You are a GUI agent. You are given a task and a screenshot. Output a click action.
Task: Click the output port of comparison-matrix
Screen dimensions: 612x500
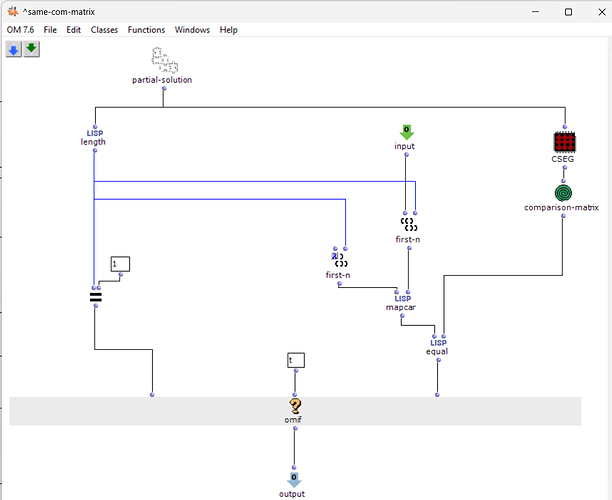(563, 216)
